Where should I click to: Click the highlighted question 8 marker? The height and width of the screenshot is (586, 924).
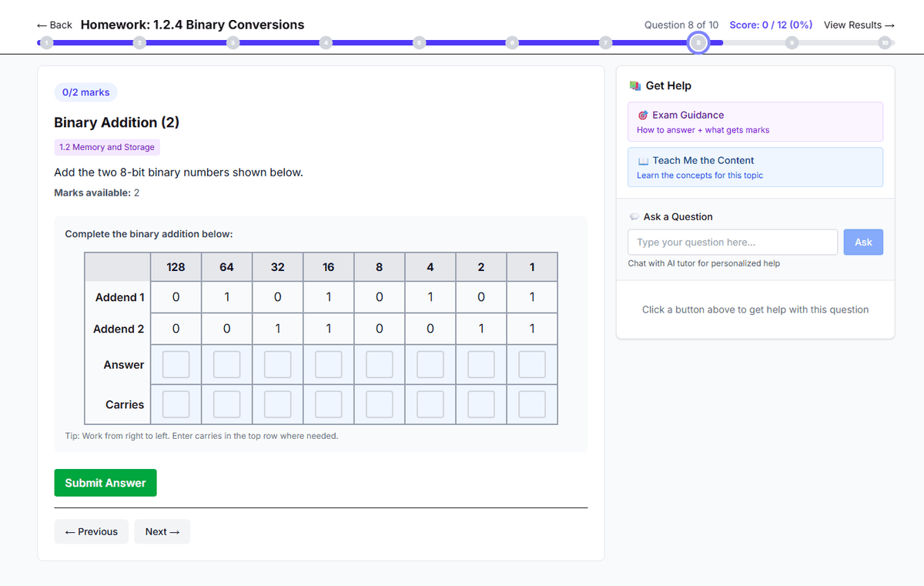698,42
